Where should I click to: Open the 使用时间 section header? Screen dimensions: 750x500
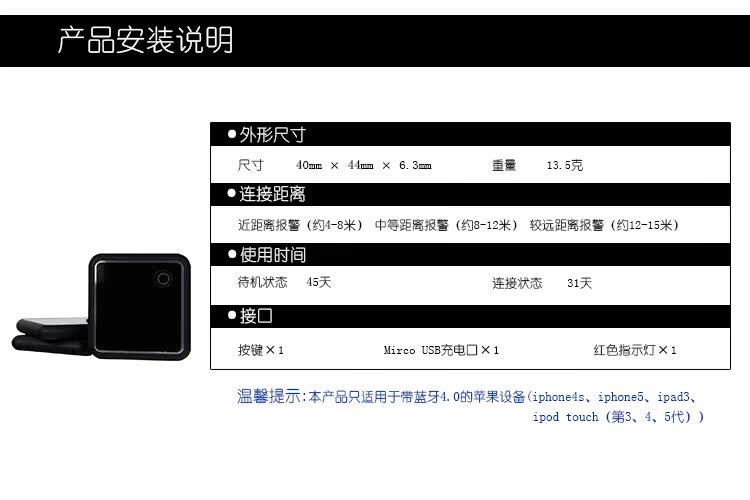[272, 255]
